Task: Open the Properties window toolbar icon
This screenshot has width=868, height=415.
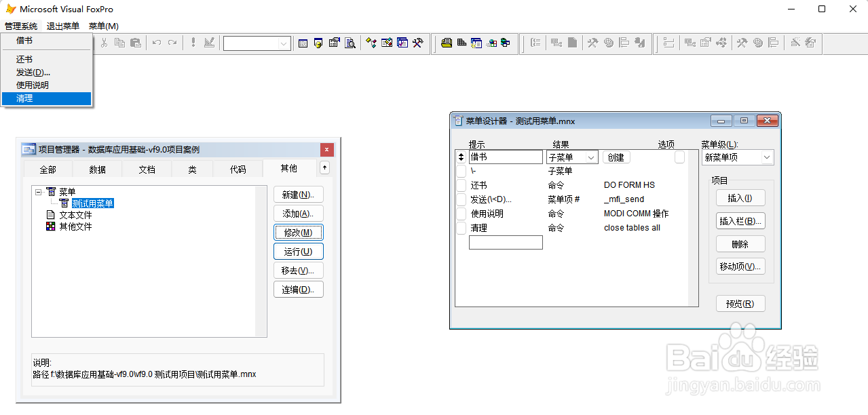Action: pyautogui.click(x=334, y=43)
